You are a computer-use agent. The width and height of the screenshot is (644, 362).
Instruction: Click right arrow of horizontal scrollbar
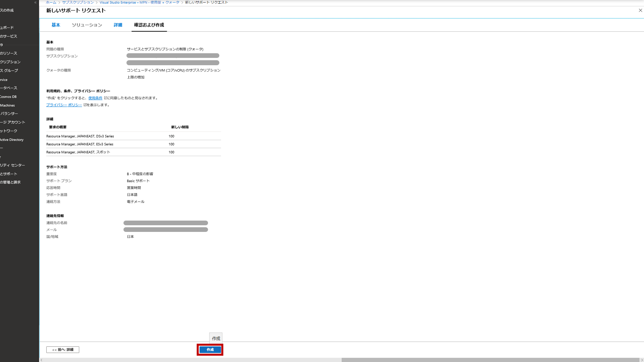[642, 360]
